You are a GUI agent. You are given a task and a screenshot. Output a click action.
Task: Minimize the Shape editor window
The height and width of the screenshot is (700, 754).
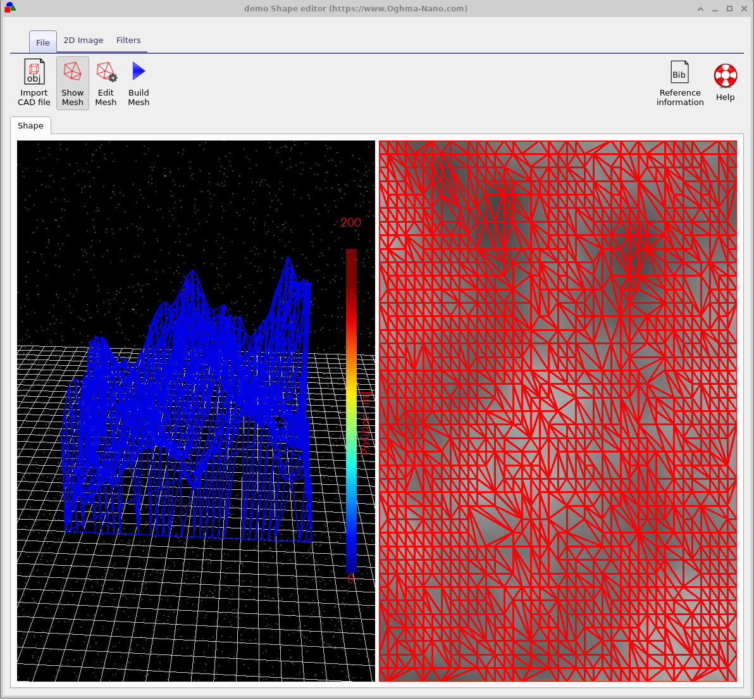point(716,8)
